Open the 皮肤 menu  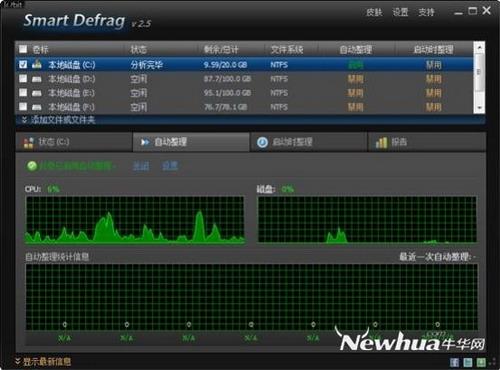(x=374, y=12)
